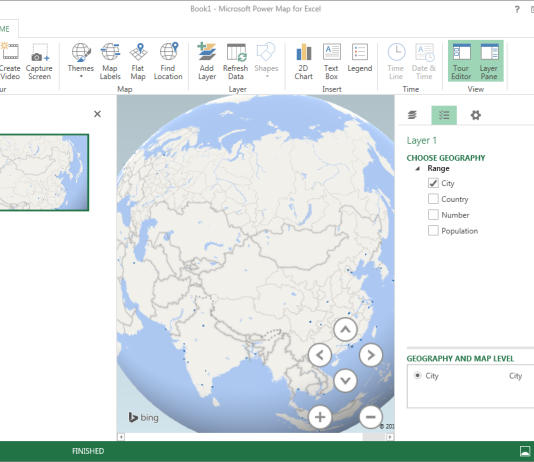Tilt the globe down with arrow
Viewport: 534px width, 462px height.
click(x=345, y=380)
